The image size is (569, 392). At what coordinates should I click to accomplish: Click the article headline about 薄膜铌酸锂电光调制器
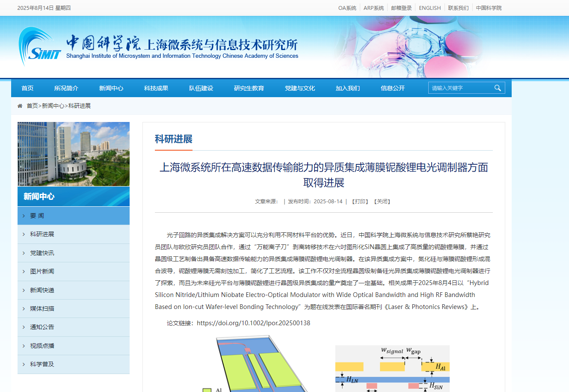click(324, 175)
